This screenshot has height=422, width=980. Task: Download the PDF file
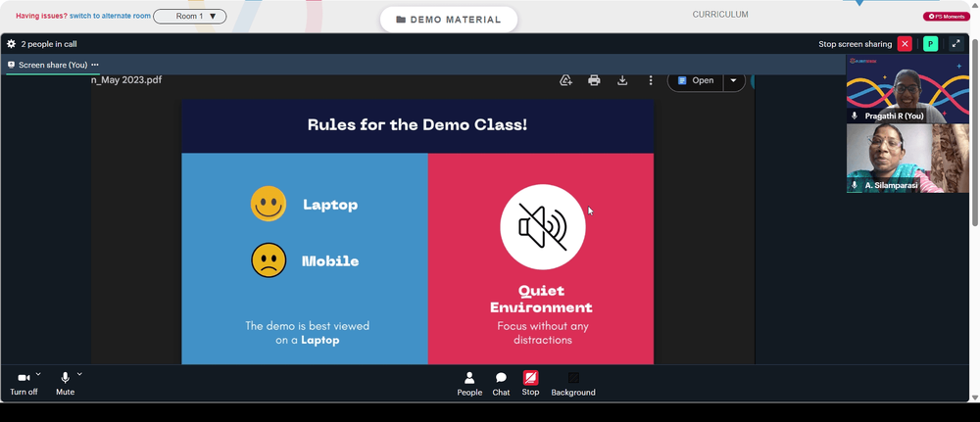[x=622, y=80]
